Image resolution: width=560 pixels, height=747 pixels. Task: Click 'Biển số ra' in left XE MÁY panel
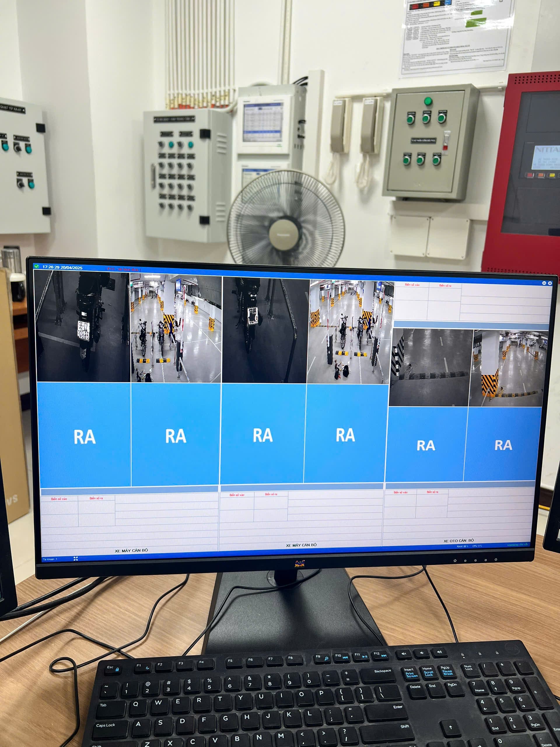pyautogui.click(x=96, y=498)
